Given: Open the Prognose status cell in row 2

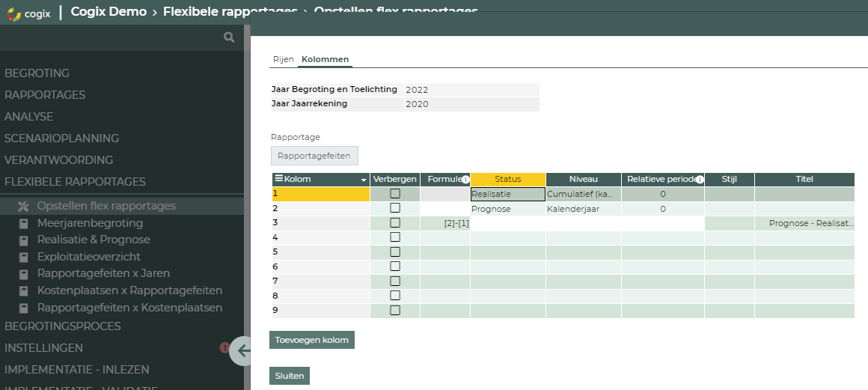Looking at the screenshot, I should pyautogui.click(x=507, y=209).
